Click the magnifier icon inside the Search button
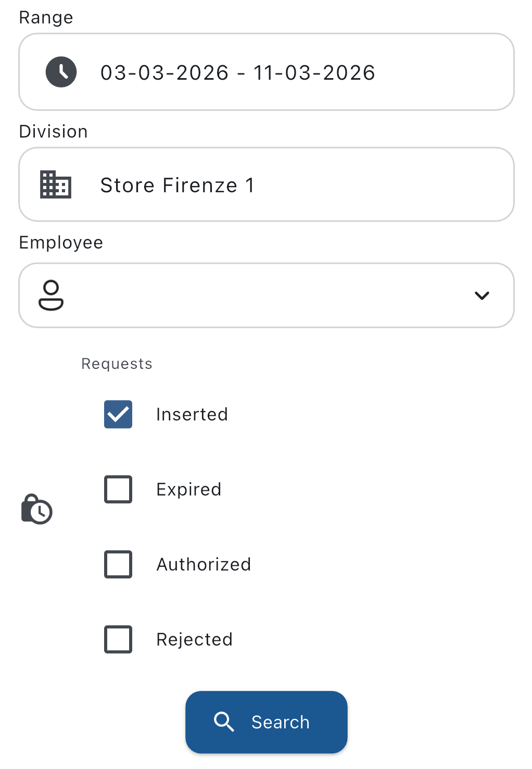This screenshot has height=769, width=532. [x=224, y=722]
